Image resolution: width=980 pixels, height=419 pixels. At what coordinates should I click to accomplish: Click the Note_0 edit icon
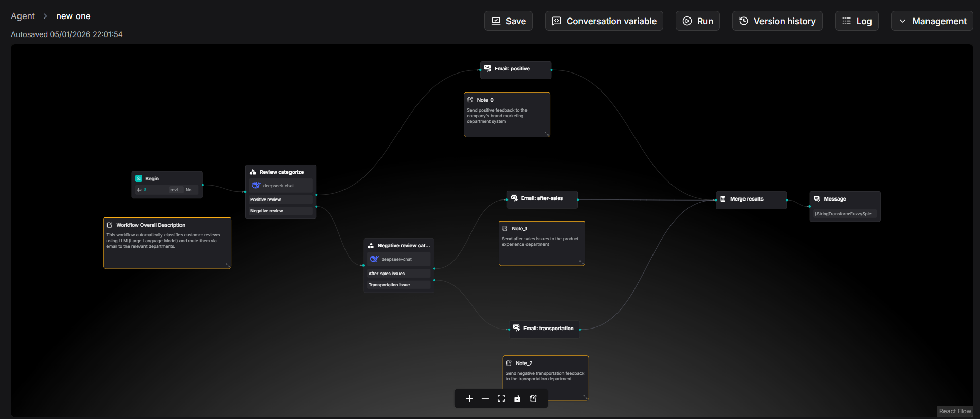coord(470,100)
